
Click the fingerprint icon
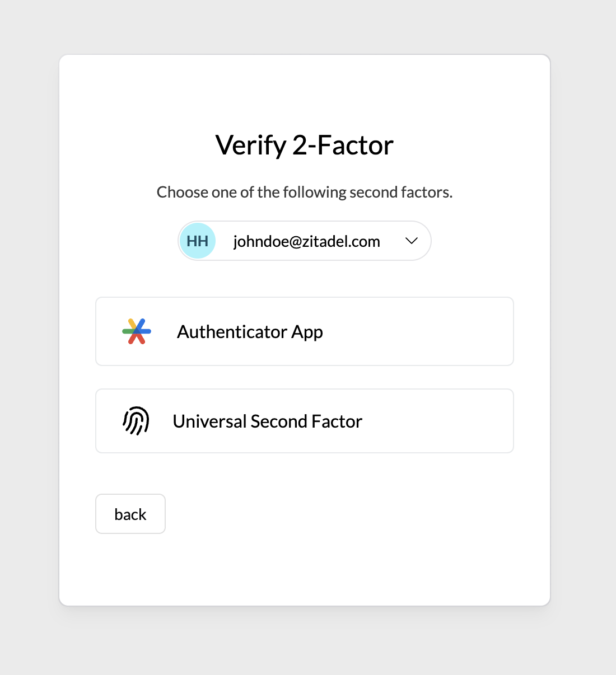[x=136, y=421]
